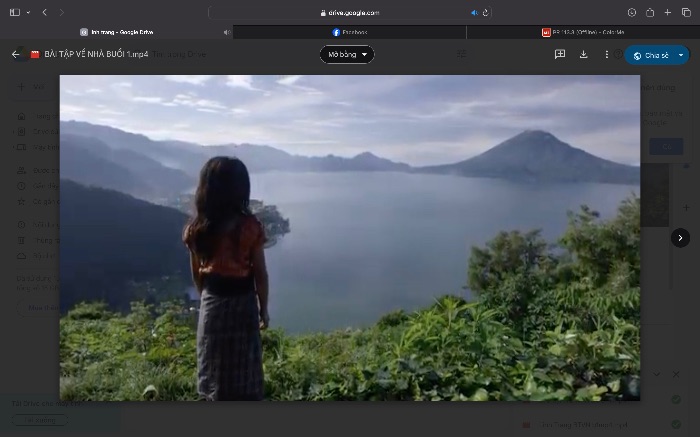The height and width of the screenshot is (437, 700).
Task: Click the drive.google.com address bar
Action: [350, 12]
